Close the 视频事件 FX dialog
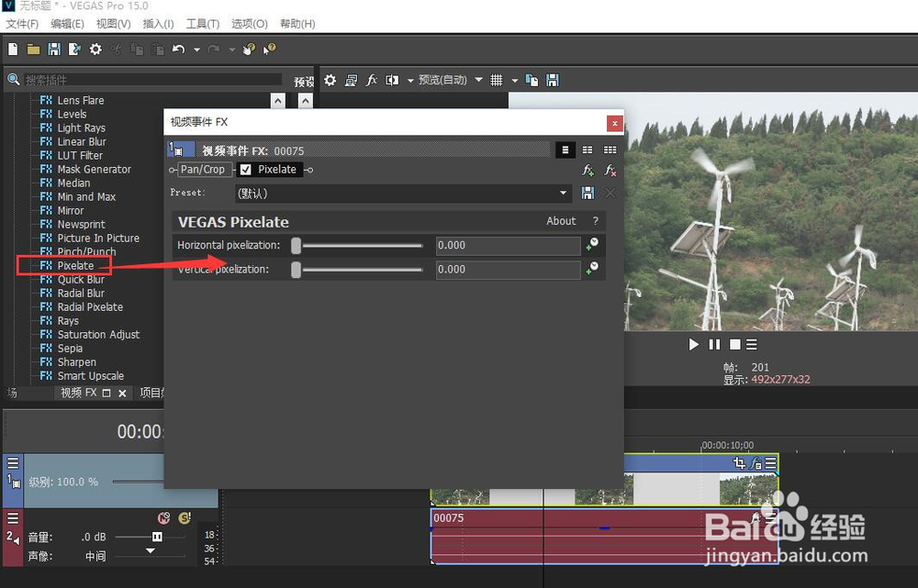This screenshot has width=918, height=588. [614, 123]
